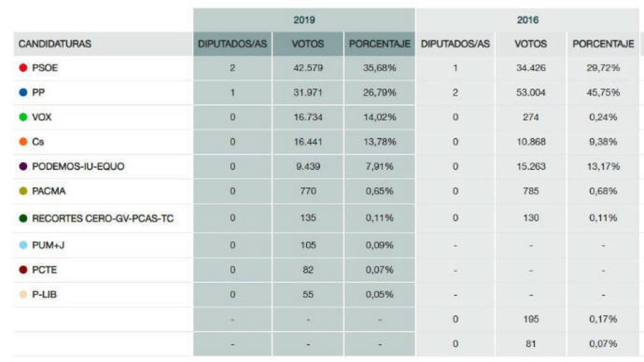Select the PODEMOS-IU-EQUO party name
The height and width of the screenshot is (362, 644).
click(x=78, y=167)
